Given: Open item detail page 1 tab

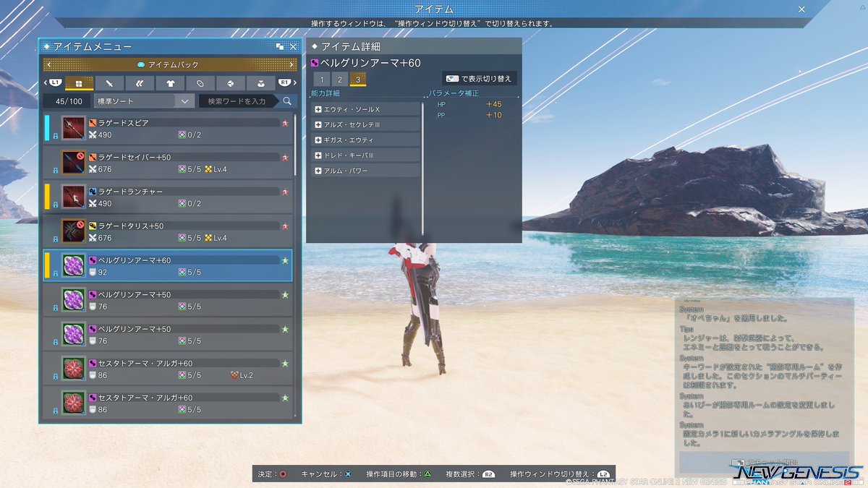Looking at the screenshot, I should click(321, 79).
